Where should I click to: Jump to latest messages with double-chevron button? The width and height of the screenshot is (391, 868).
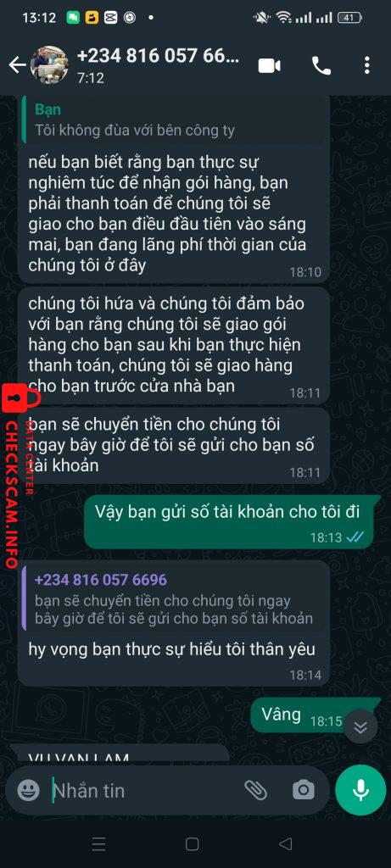tap(360, 726)
